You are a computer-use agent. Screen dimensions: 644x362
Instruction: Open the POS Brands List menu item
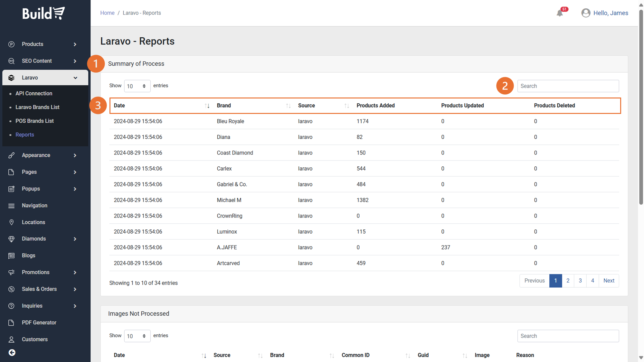34,121
